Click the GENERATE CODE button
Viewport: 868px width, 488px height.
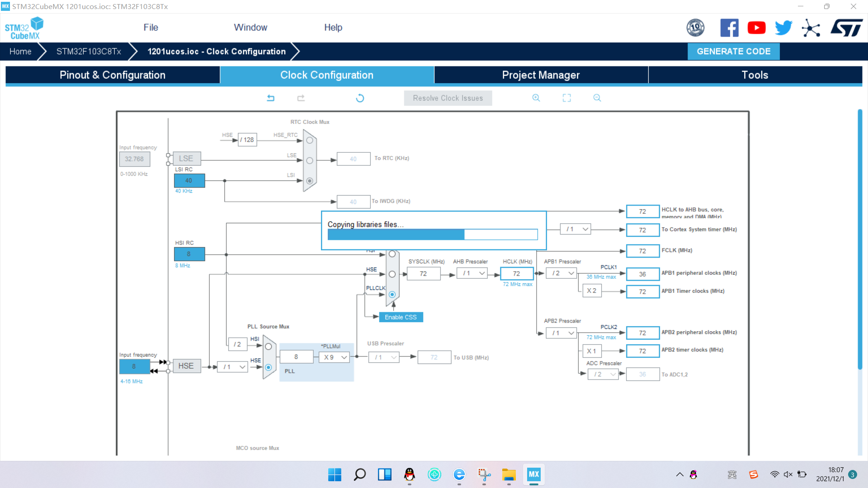tap(734, 51)
